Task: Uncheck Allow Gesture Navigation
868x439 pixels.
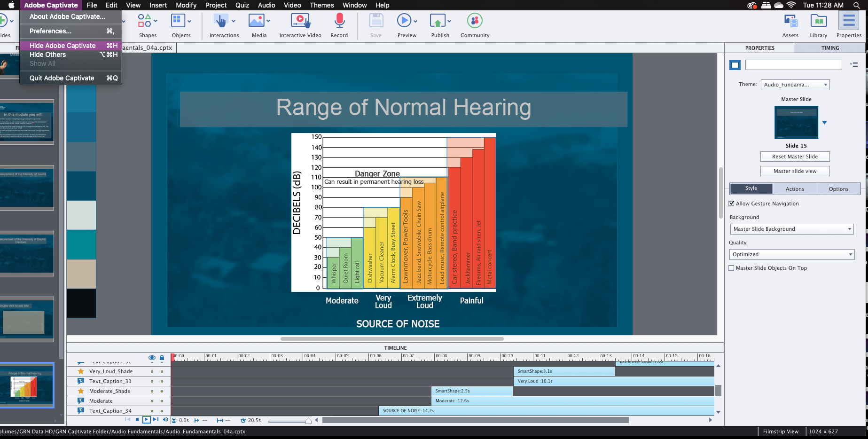Action: (x=731, y=204)
